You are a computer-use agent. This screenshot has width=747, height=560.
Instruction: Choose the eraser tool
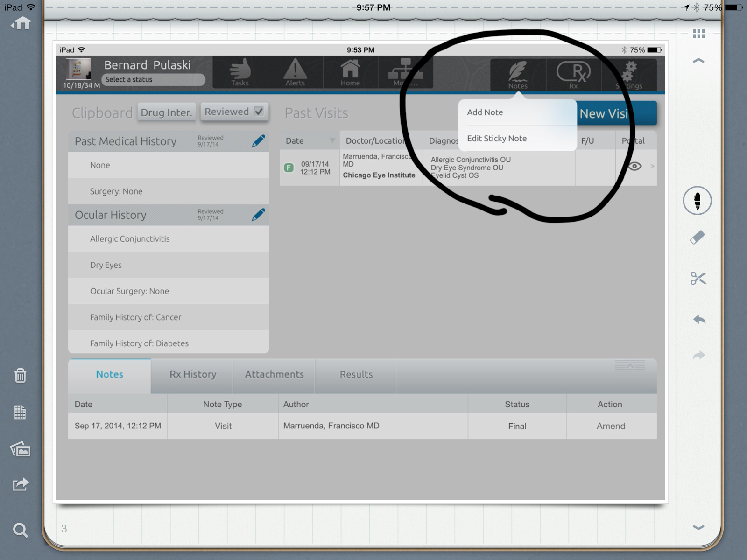click(x=698, y=237)
